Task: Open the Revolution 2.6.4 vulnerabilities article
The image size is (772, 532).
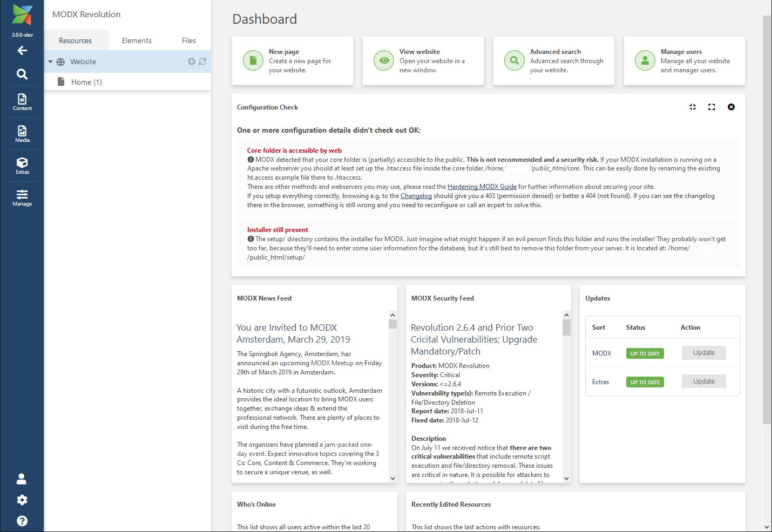Action: coord(474,339)
